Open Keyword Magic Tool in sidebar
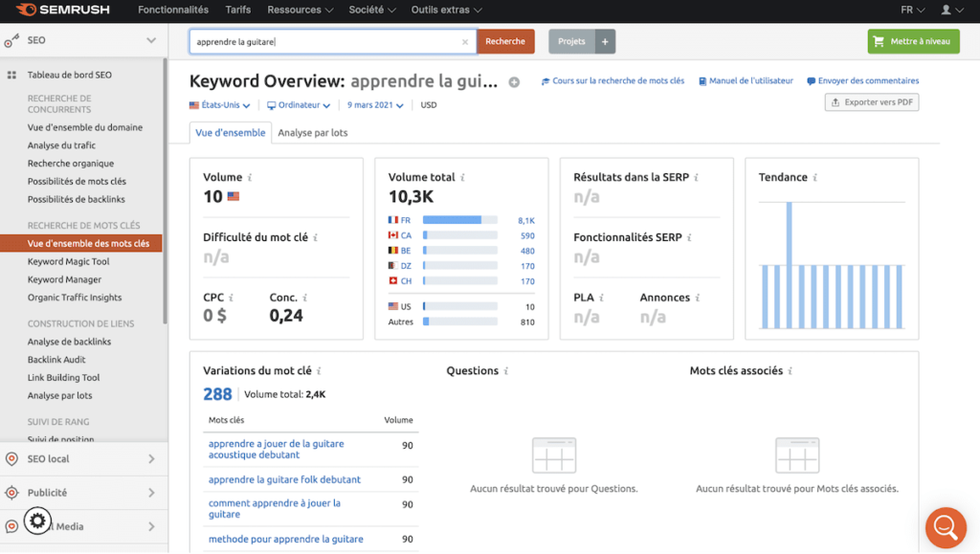The width and height of the screenshot is (980, 554). tap(68, 262)
